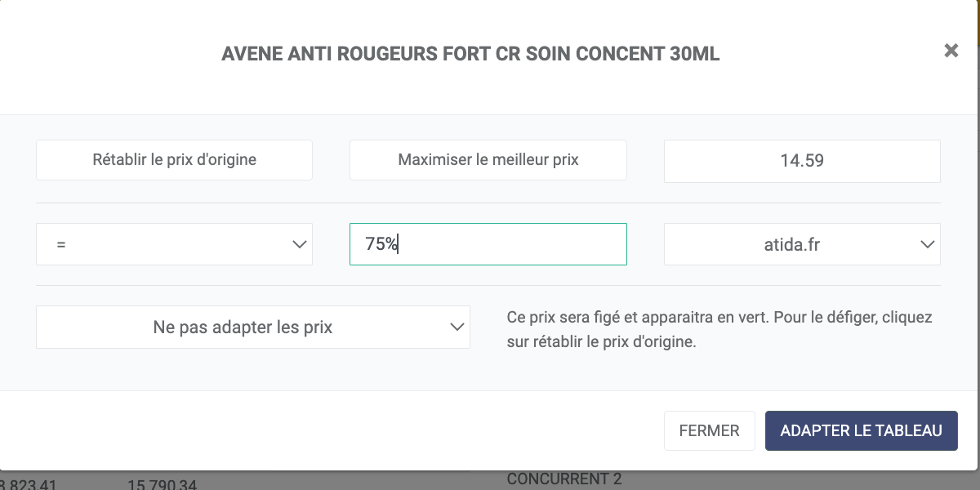The image size is (980, 490).
Task: Click the chevron arrow beside atida.fr
Action: [927, 244]
